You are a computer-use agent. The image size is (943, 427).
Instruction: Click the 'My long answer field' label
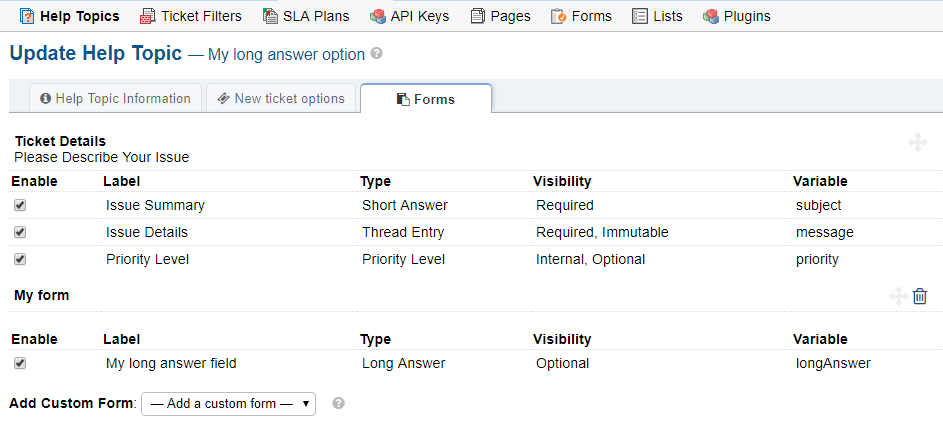(171, 363)
